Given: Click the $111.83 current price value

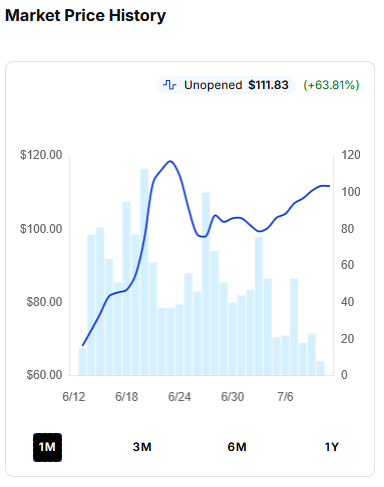Looking at the screenshot, I should click(268, 85).
